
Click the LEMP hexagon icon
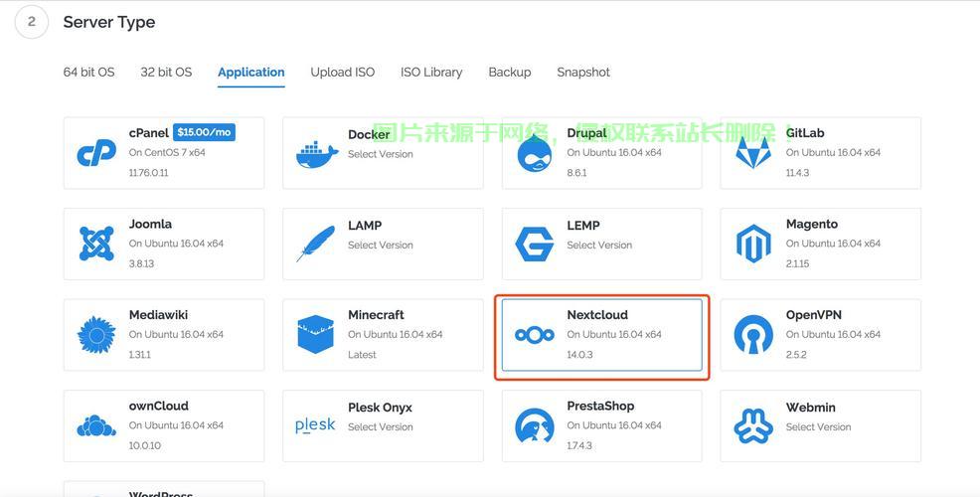tap(535, 244)
